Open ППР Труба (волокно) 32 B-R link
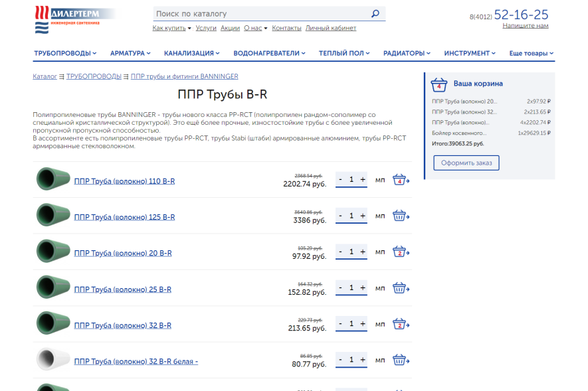The height and width of the screenshot is (391, 588). pos(123,325)
